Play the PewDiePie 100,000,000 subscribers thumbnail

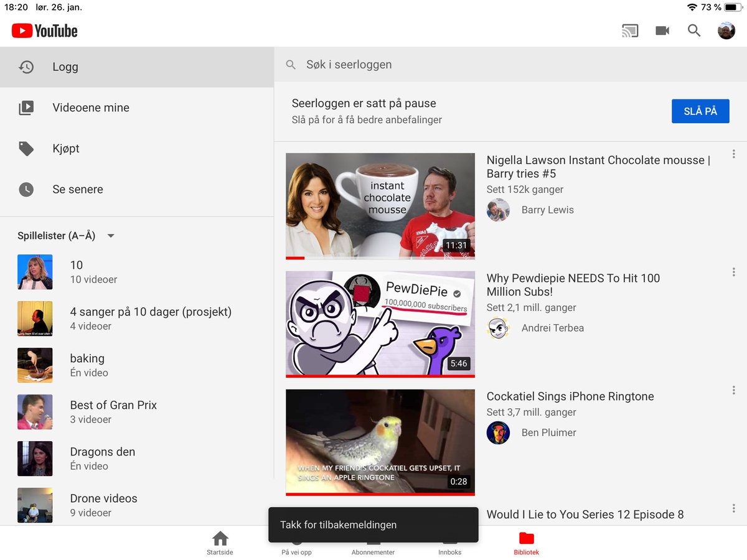pyautogui.click(x=380, y=324)
